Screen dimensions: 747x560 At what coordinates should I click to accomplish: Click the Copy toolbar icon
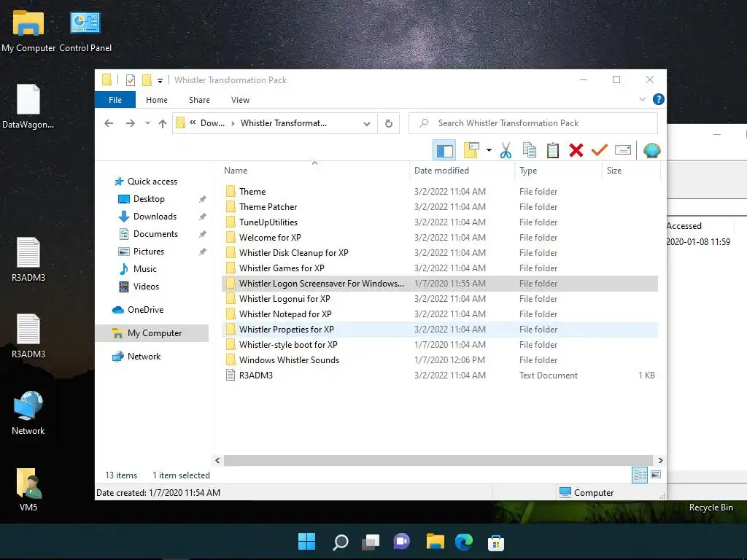(530, 150)
